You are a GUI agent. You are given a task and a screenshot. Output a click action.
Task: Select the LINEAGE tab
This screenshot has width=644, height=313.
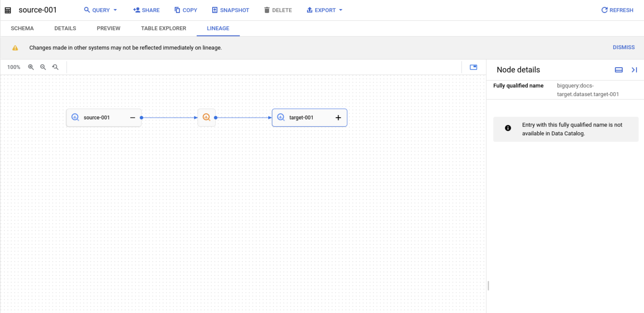(218, 28)
